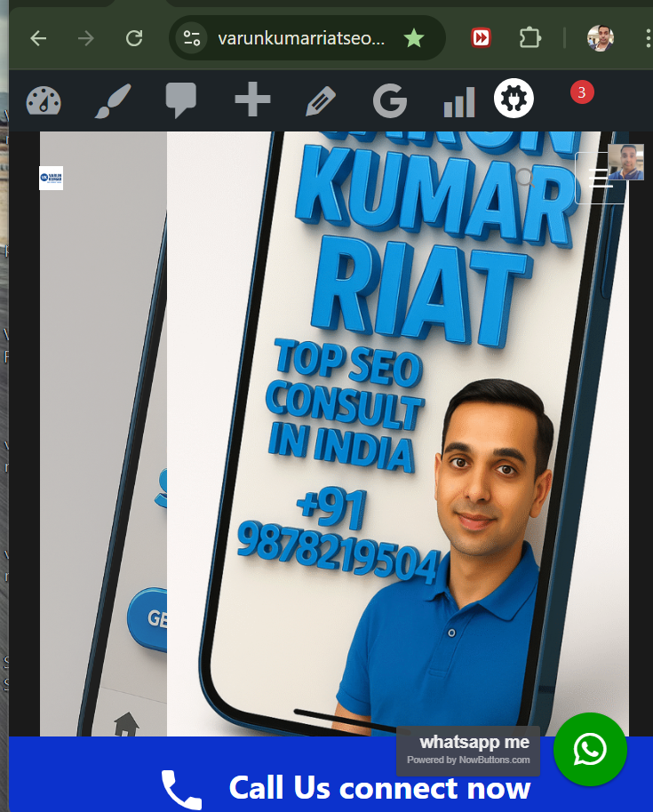
Task: Click the varunkumarriatseo address bar URL
Action: click(301, 38)
